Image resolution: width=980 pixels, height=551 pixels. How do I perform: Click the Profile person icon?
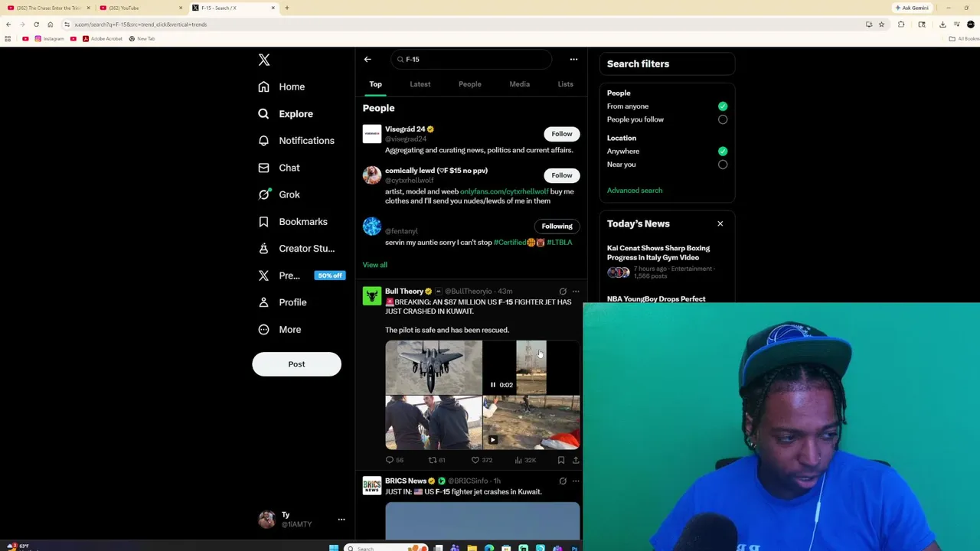[263, 302]
